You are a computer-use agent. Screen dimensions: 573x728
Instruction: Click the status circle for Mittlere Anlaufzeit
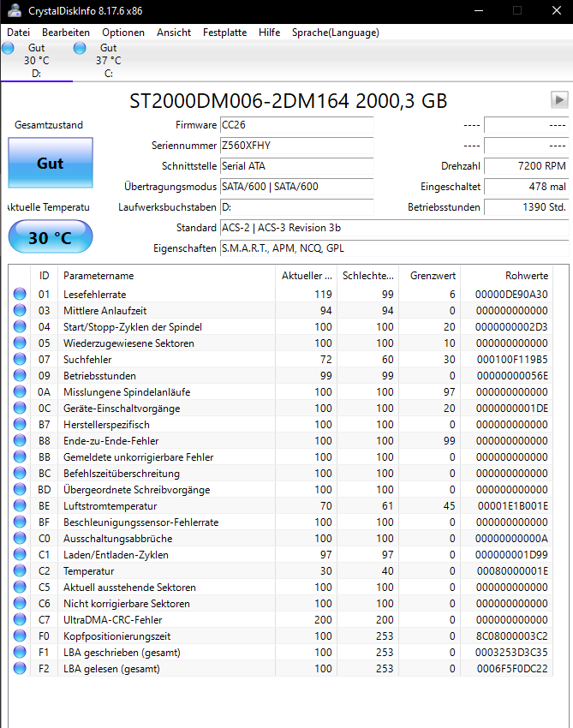pyautogui.click(x=20, y=310)
